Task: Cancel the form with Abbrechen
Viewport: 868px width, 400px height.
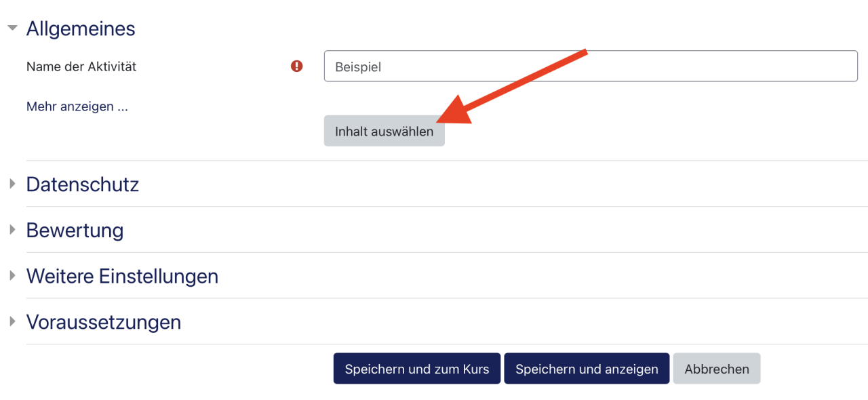Action: (x=717, y=369)
